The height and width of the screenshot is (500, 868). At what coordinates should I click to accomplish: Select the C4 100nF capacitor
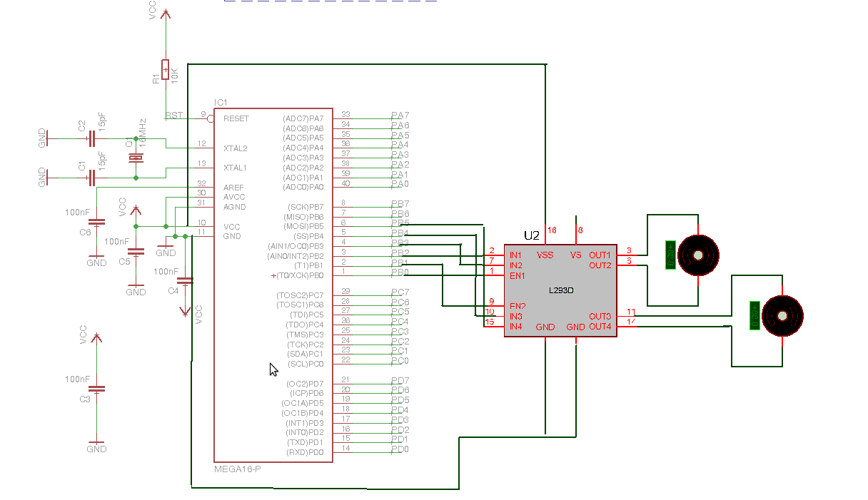(185, 281)
